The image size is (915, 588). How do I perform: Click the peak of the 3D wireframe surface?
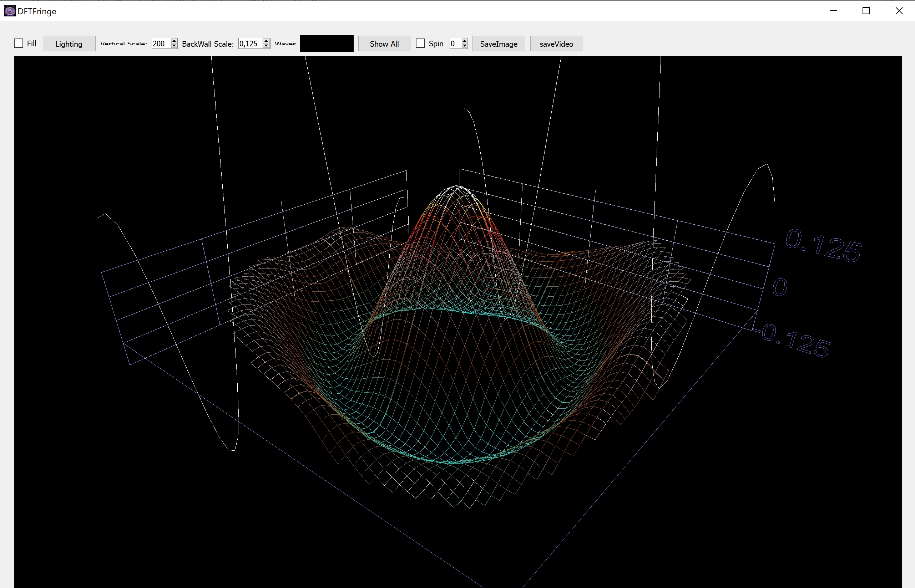tap(459, 187)
